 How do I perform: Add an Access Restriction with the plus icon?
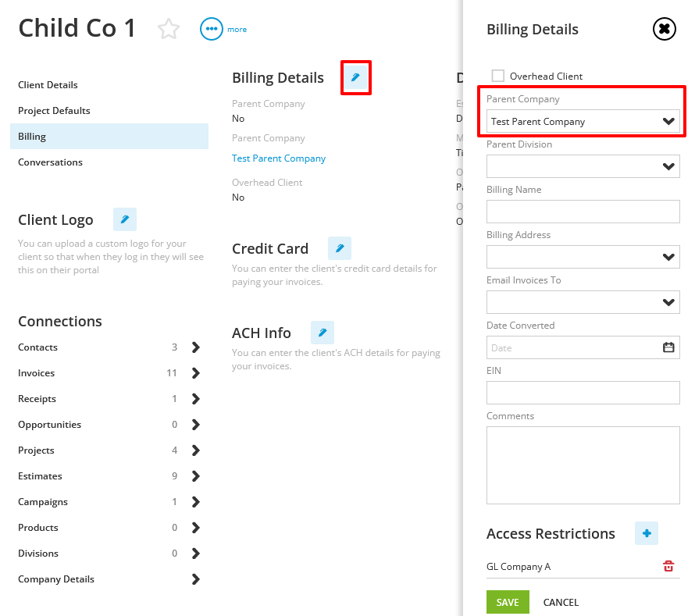(x=646, y=533)
